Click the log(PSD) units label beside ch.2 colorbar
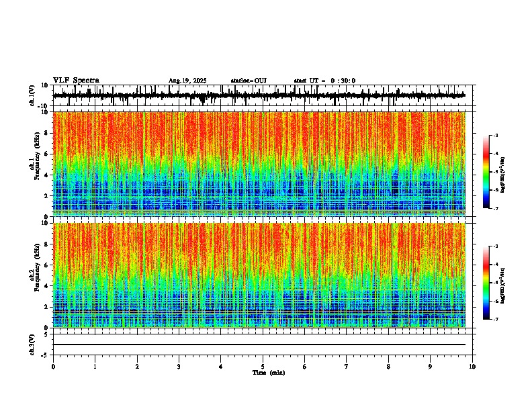 click(x=503, y=285)
